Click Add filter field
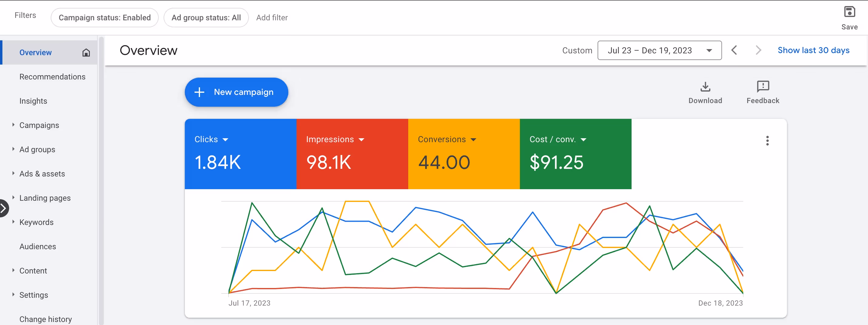The width and height of the screenshot is (868, 325). pos(272,18)
